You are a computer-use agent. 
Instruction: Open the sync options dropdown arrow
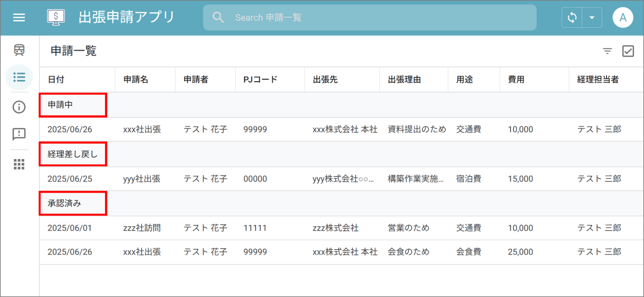click(592, 17)
